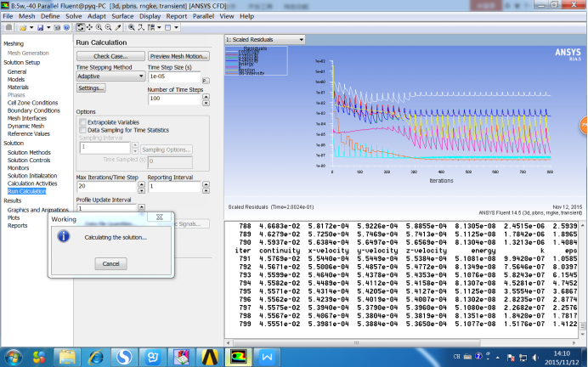Select the translate/pan arrows tool
Screen dimensions: 588x367
tap(89, 27)
